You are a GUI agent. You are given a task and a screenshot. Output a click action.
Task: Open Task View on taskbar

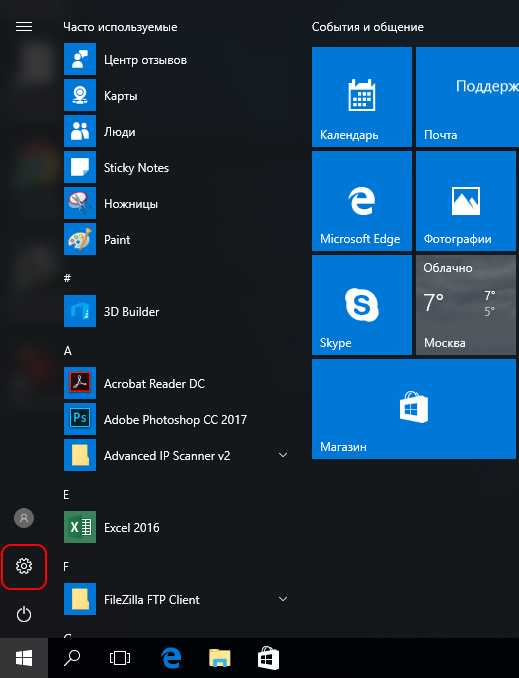120,658
